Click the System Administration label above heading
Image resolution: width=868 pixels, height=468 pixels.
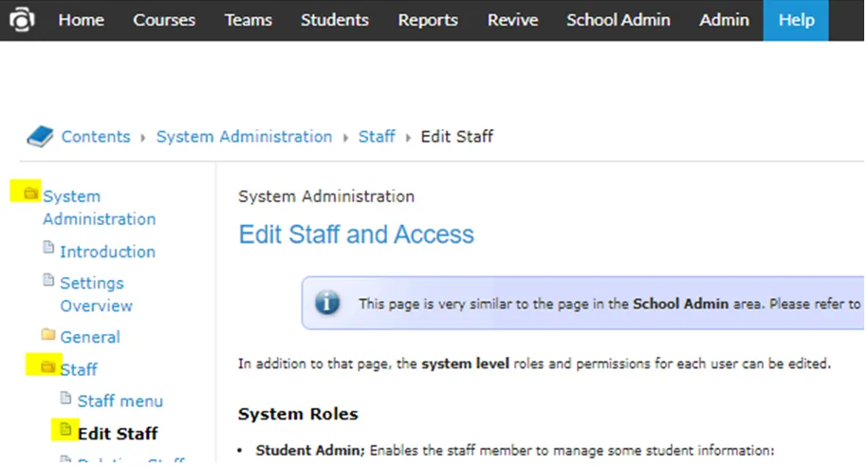pos(326,197)
